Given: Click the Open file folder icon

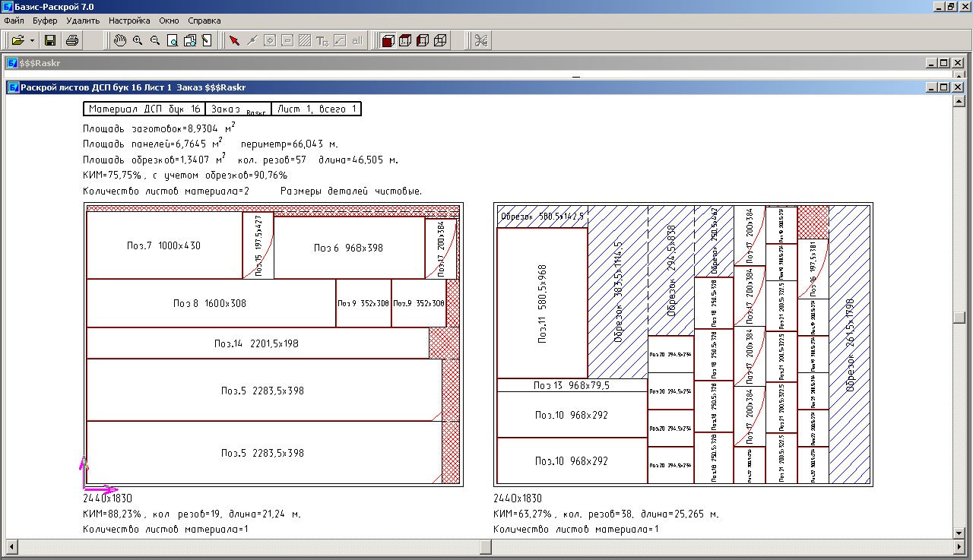Looking at the screenshot, I should 17,40.
